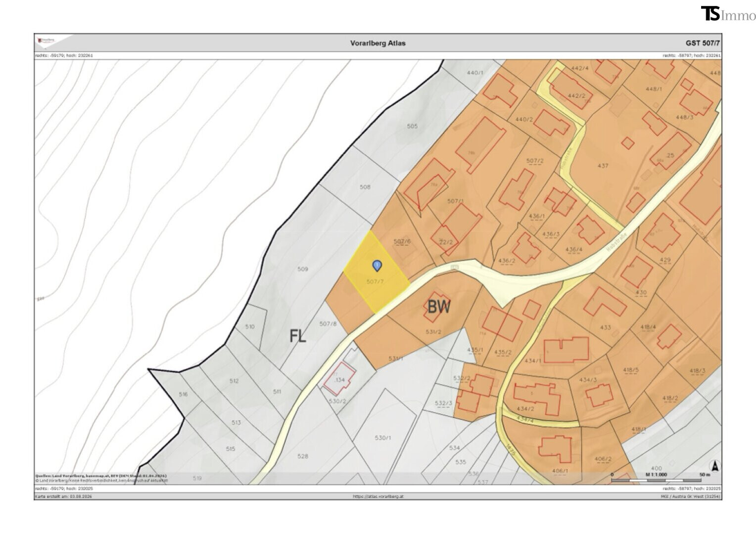This screenshot has width=756, height=534.
Task: Click the TS Immo logo
Action: (728, 14)
